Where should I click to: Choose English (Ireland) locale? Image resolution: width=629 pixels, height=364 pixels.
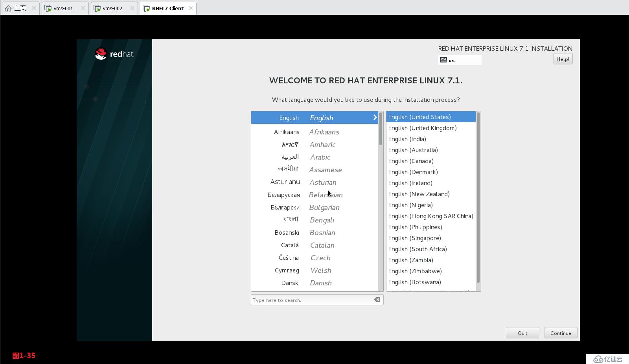point(431,183)
